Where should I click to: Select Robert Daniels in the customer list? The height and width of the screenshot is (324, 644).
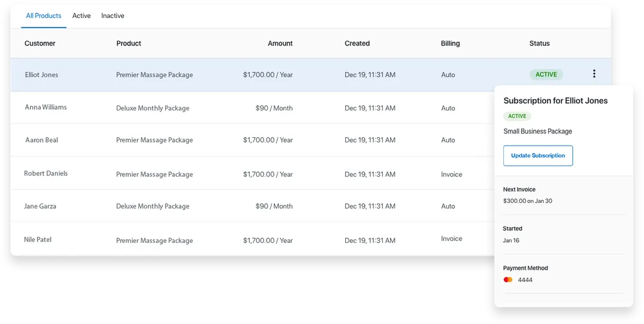pos(46,174)
